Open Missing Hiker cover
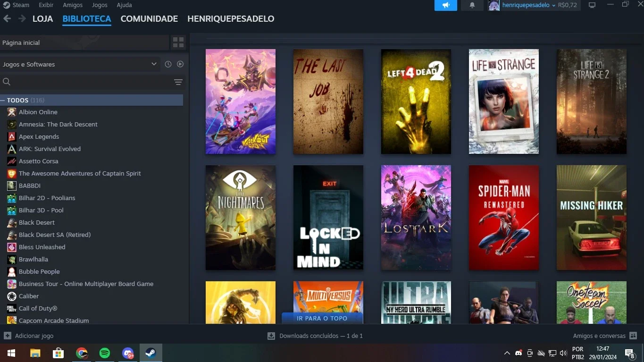This screenshot has height=362, width=644. (592, 218)
